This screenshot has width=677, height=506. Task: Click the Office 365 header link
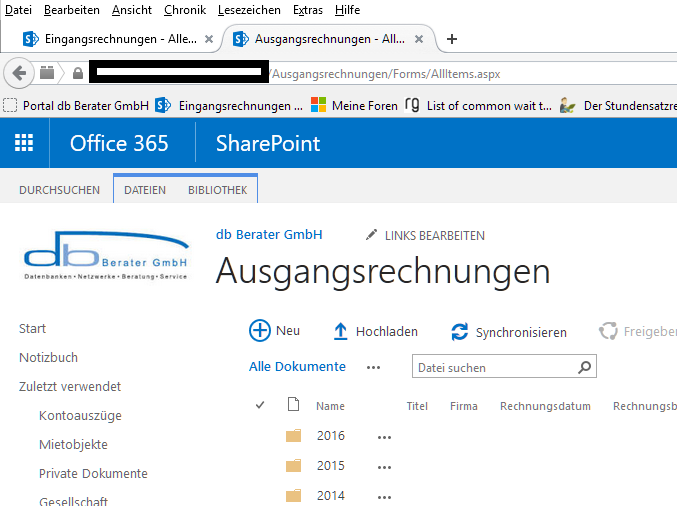tap(119, 143)
